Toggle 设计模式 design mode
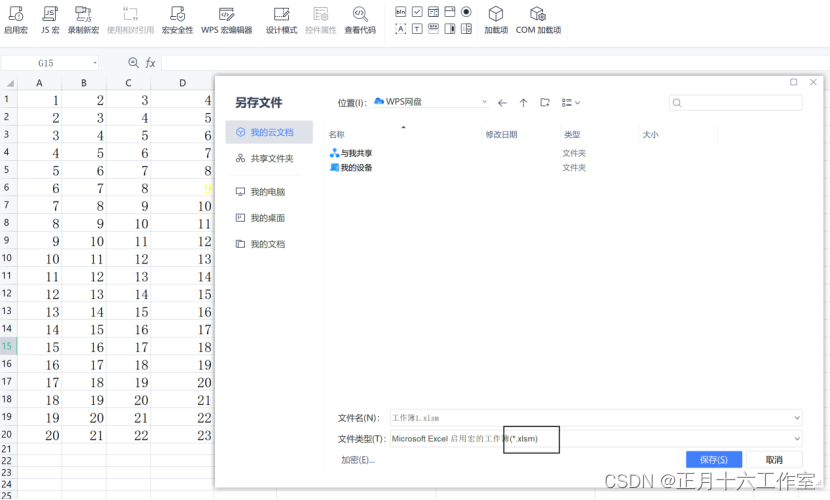Viewport: 830px width, 500px height. [x=282, y=20]
